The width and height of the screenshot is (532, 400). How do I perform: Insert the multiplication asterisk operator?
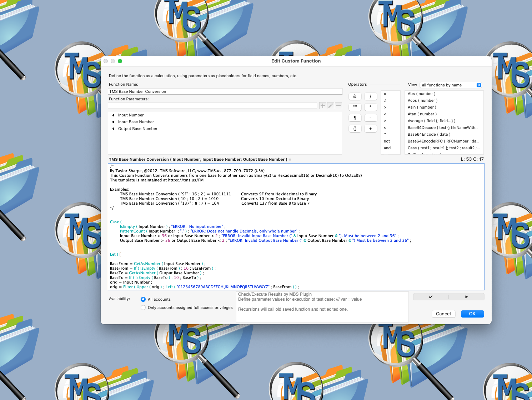pos(371,107)
